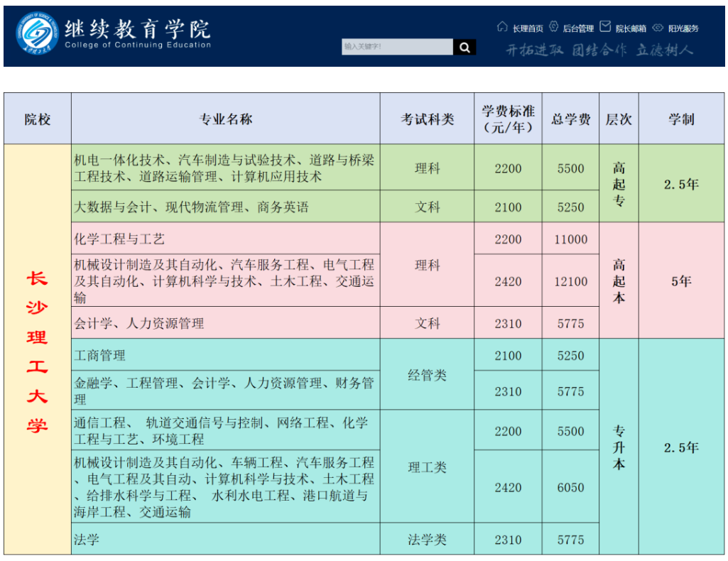Click the keyword search input field
The width and height of the screenshot is (728, 561).
(398, 47)
